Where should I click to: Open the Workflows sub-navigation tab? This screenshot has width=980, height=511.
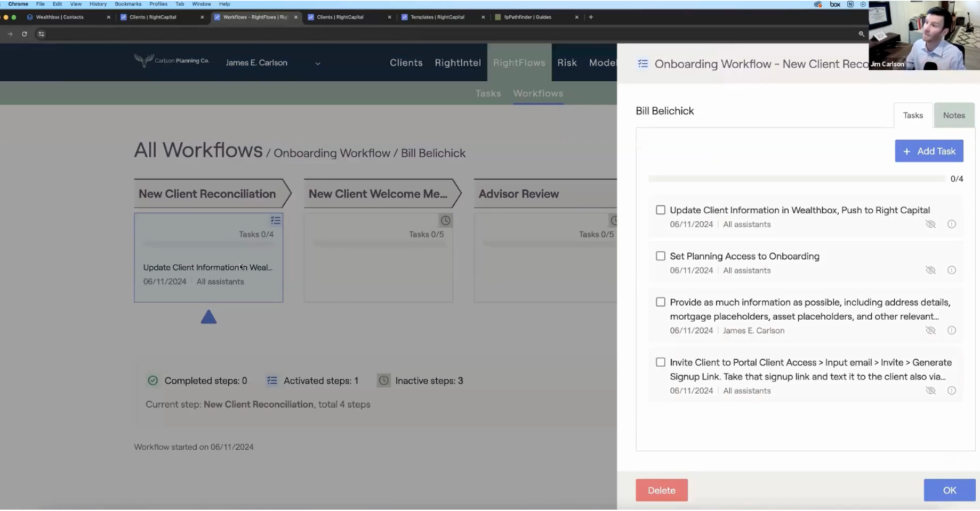pyautogui.click(x=538, y=93)
